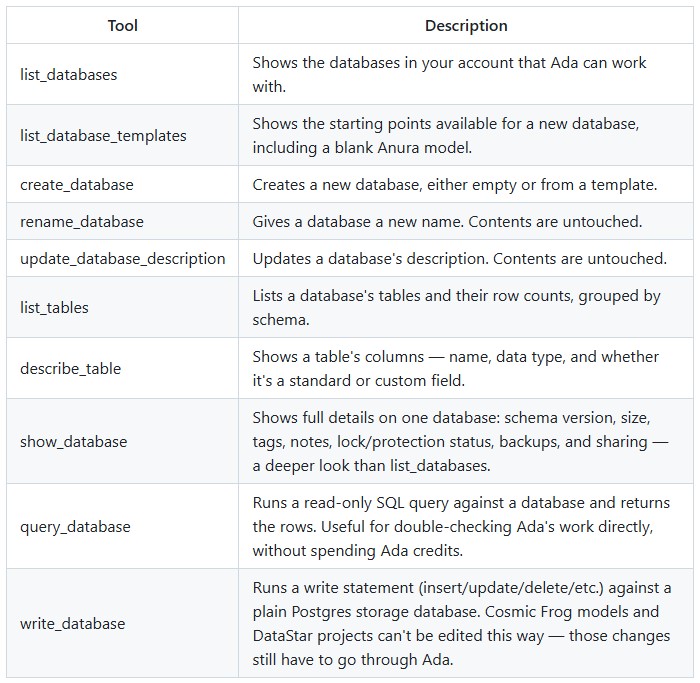
Task: Click the Description column header
Action: point(466,25)
